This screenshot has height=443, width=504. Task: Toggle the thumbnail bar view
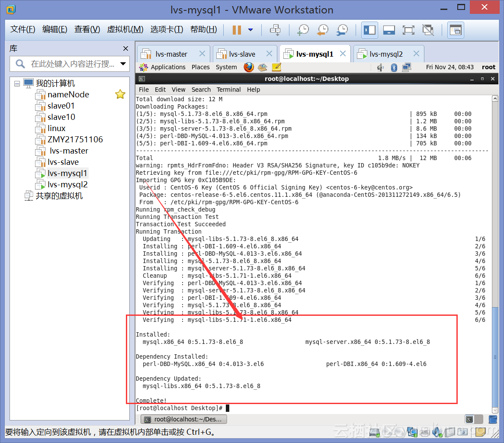[x=389, y=30]
